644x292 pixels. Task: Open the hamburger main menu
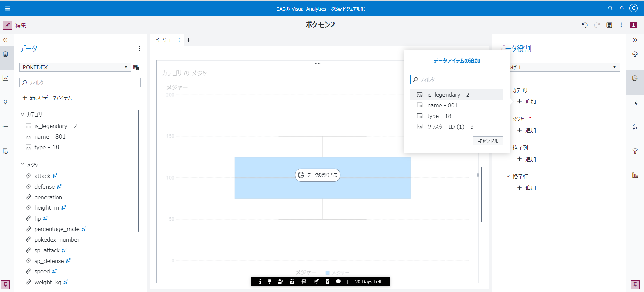(x=8, y=9)
